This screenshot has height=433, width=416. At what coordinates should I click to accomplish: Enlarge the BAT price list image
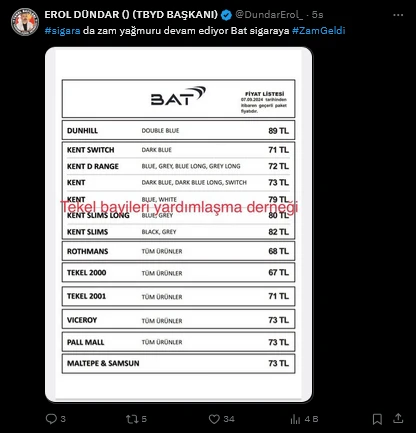179,224
